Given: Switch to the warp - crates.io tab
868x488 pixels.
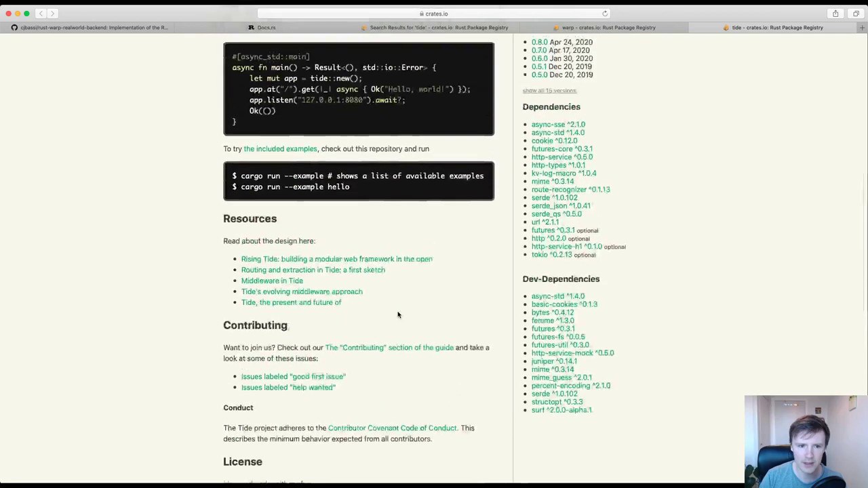Looking at the screenshot, I should [604, 28].
